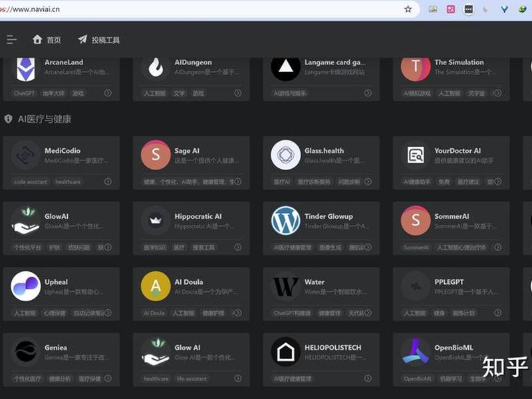Screen dimensions: 532x399
Task: Open the Glass.health logo
Action: (286, 155)
